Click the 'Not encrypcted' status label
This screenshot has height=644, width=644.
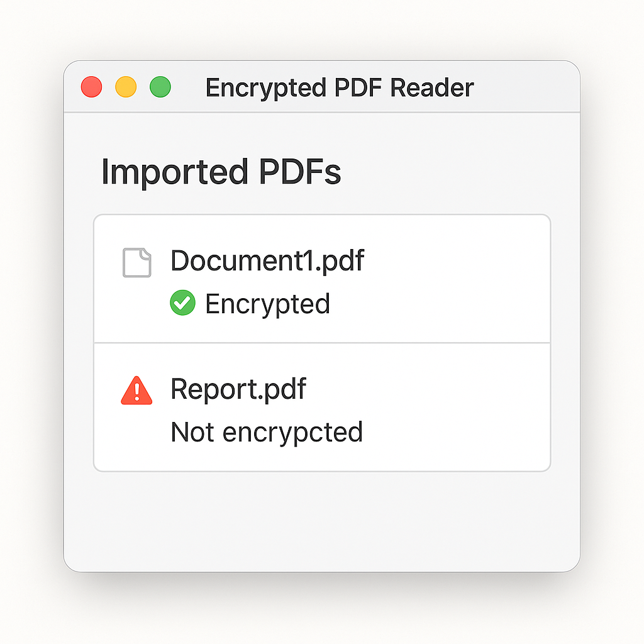267,432
